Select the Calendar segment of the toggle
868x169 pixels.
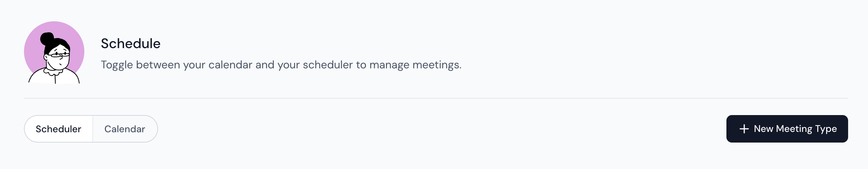(125, 129)
